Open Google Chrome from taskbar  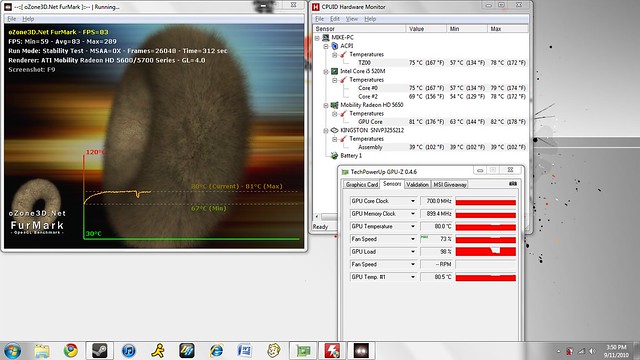(x=70, y=350)
